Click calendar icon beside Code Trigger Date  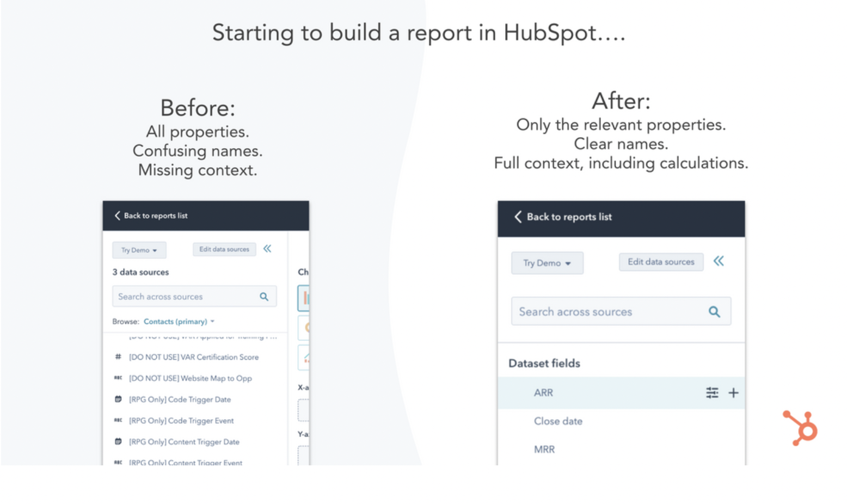[x=118, y=399]
